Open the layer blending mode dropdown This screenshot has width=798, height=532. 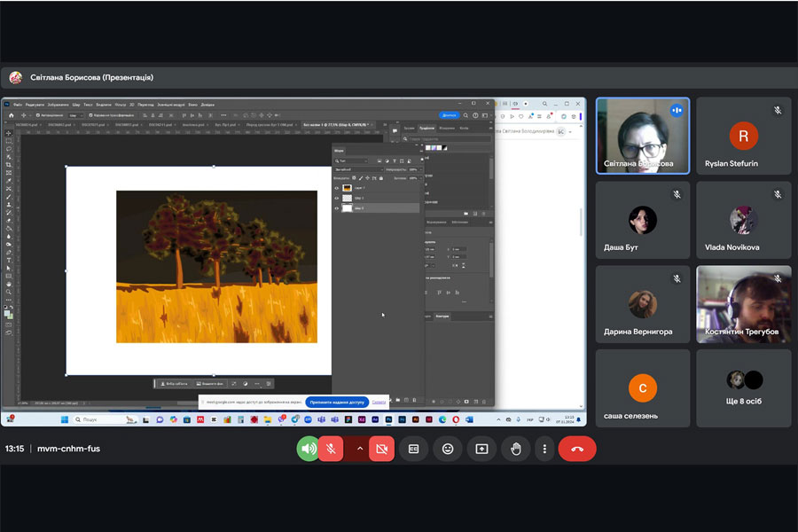(x=358, y=169)
